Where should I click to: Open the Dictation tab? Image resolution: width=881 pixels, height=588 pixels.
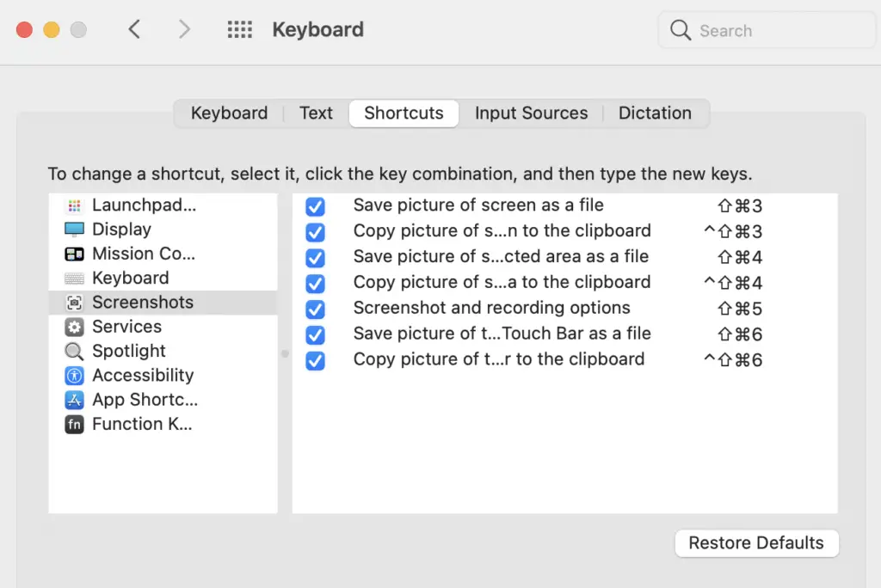(655, 113)
